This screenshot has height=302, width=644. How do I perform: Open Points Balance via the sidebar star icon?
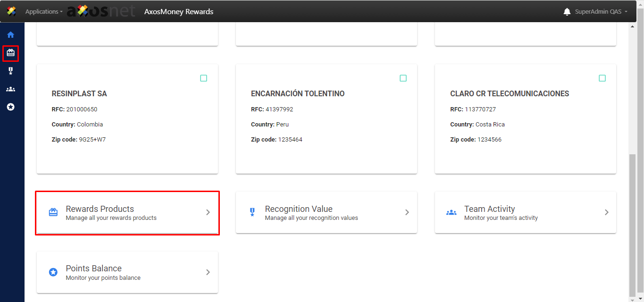[x=10, y=107]
